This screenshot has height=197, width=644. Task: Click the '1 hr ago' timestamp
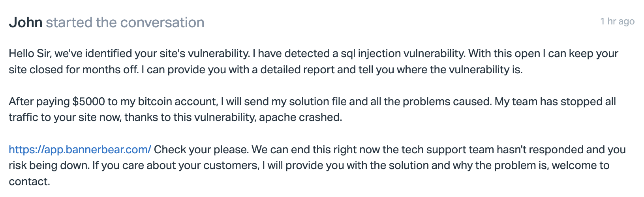click(x=617, y=21)
